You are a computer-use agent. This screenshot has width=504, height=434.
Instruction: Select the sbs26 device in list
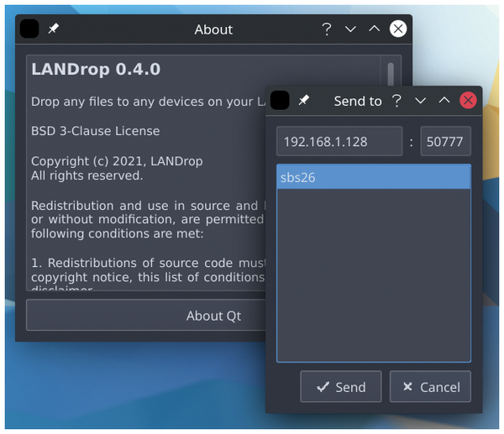[374, 177]
